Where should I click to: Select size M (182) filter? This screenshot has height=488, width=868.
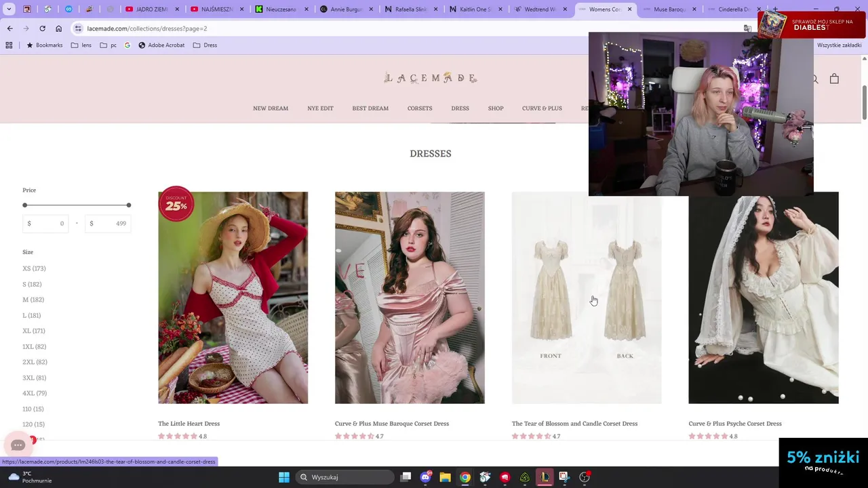33,300
